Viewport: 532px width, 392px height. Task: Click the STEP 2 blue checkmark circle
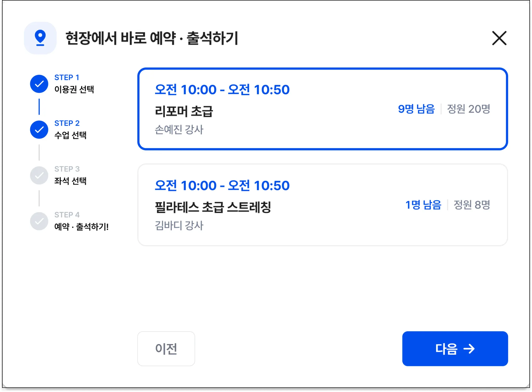click(39, 130)
